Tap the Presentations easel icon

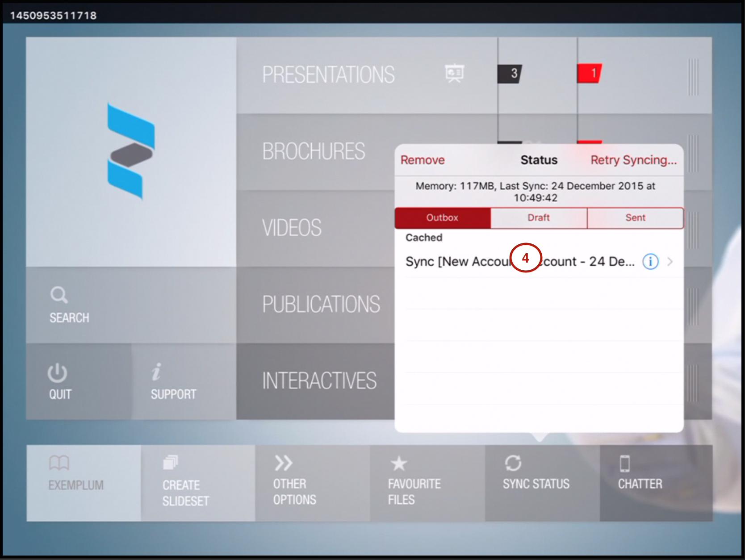click(453, 73)
